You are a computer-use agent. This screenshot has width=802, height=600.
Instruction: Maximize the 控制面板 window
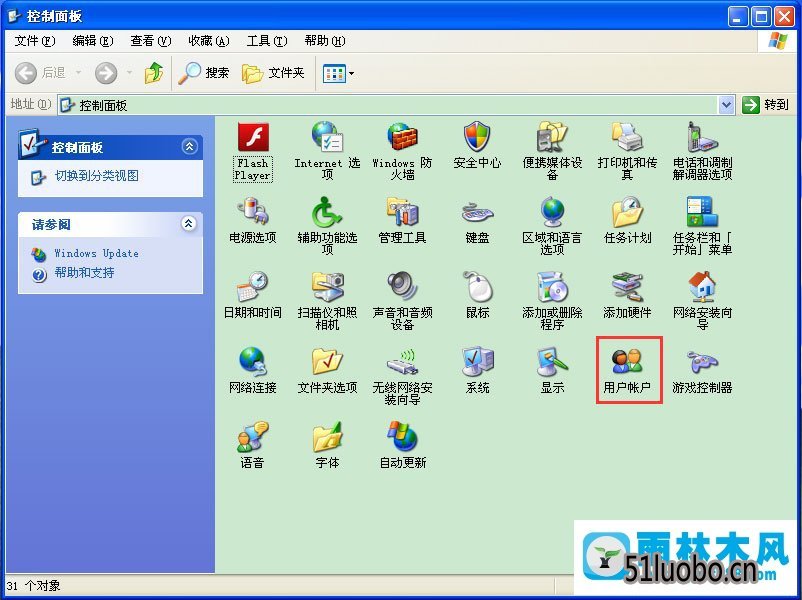(761, 17)
